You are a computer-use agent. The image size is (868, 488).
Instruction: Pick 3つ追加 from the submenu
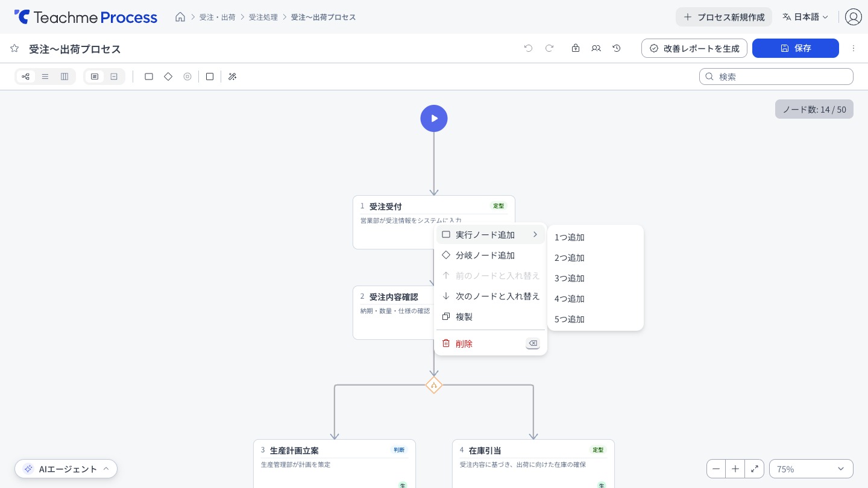tap(596, 278)
